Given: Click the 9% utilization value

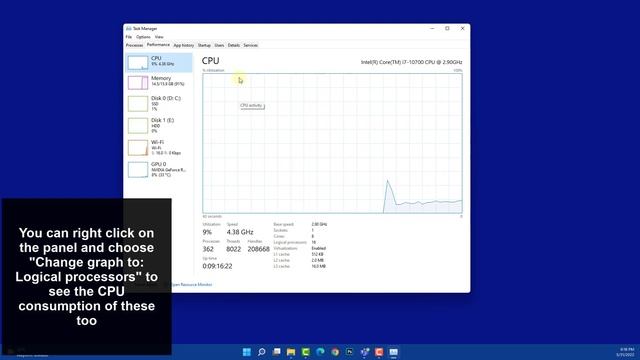Looking at the screenshot, I should (207, 232).
